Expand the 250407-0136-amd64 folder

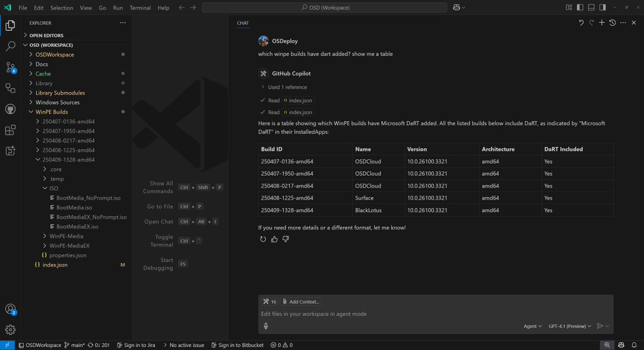(x=77, y=122)
